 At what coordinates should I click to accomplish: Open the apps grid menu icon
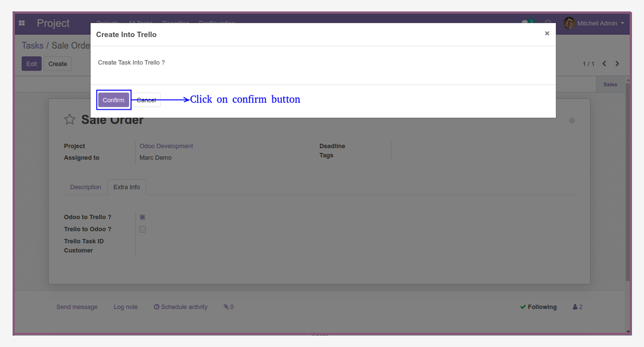[x=22, y=23]
